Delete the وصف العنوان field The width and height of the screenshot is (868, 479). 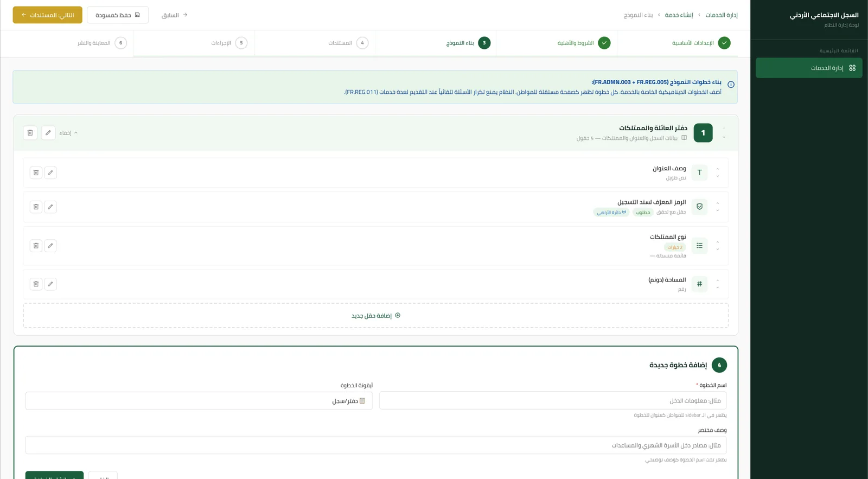coord(36,173)
